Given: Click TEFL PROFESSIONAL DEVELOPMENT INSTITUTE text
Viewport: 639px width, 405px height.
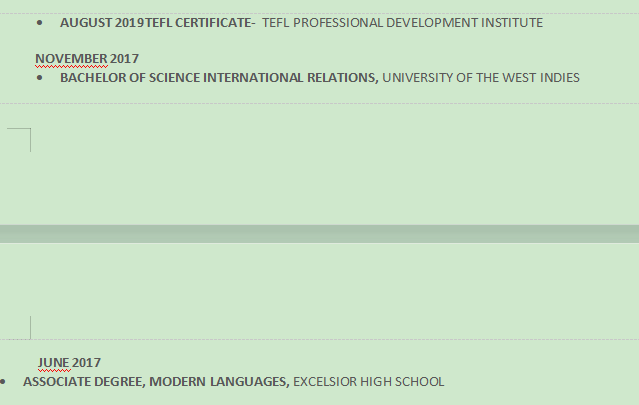Looking at the screenshot, I should [x=402, y=22].
